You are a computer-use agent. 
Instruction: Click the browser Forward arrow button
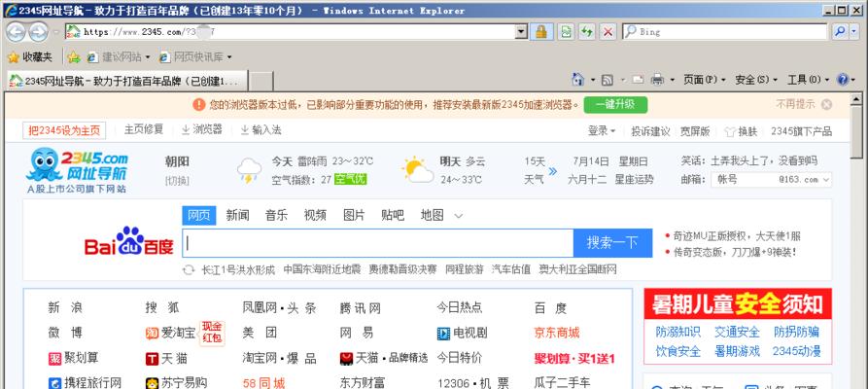(38, 31)
